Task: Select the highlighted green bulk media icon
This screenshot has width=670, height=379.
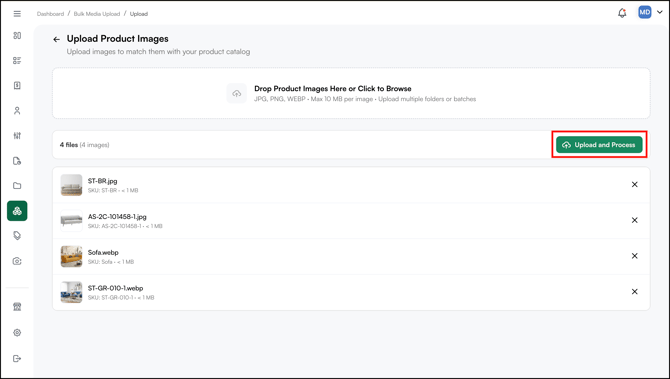Action: coord(17,211)
